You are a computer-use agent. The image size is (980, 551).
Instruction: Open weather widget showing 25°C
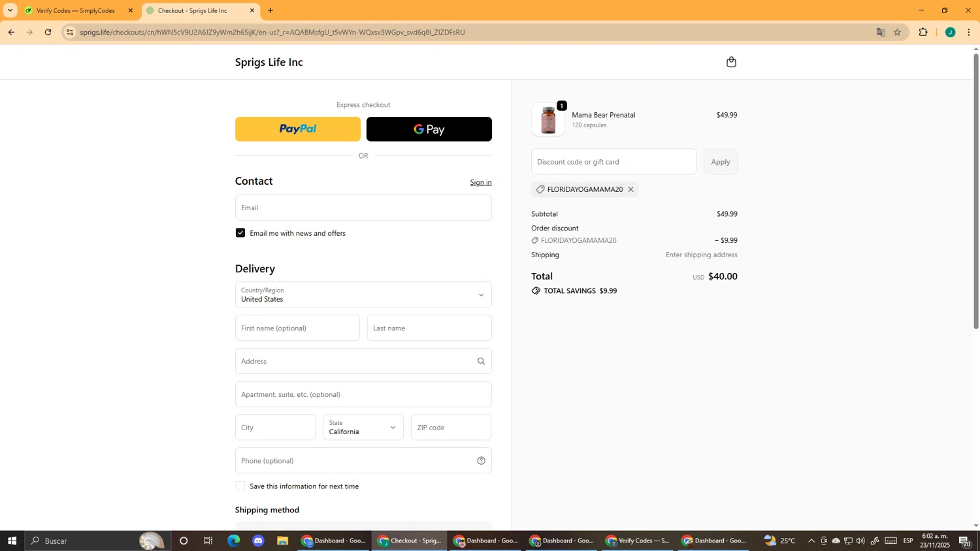[x=780, y=541]
